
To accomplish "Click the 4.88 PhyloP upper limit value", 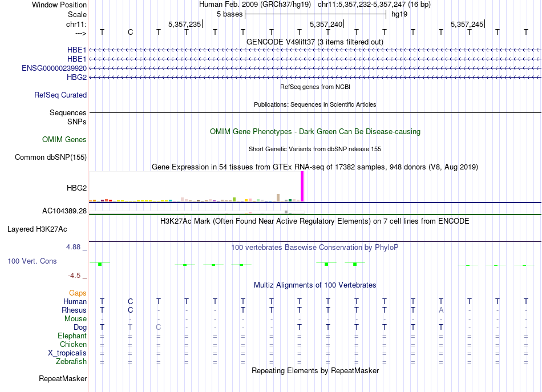I will click(73, 247).
